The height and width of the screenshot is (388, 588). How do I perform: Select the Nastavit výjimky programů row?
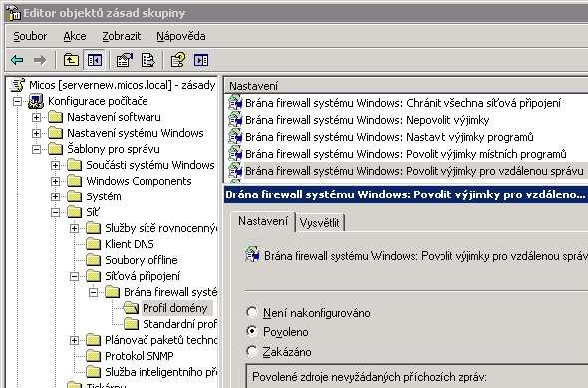click(x=390, y=137)
